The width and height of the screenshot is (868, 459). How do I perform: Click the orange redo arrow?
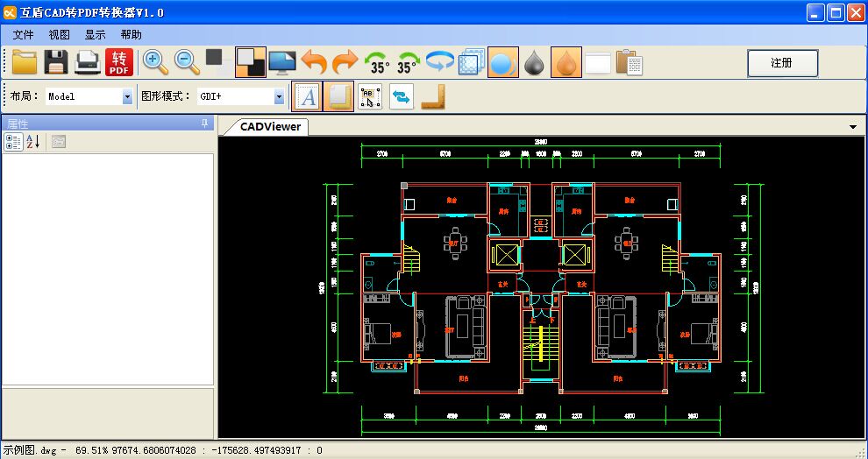pyautogui.click(x=345, y=62)
